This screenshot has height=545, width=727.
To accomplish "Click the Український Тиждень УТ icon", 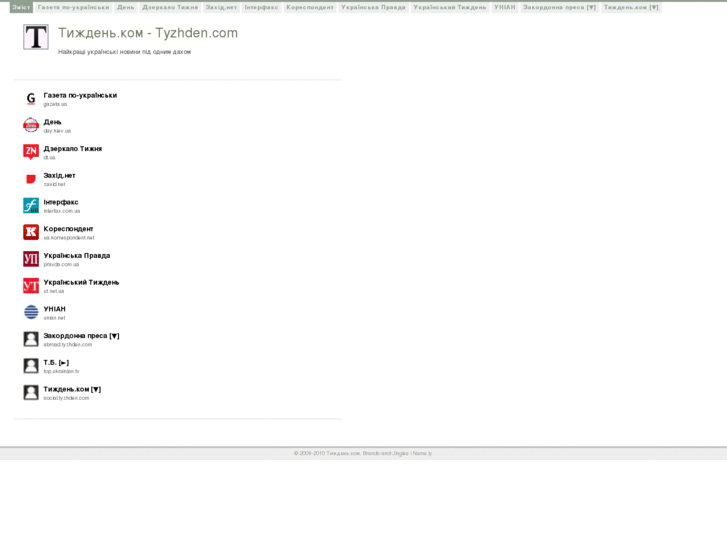I will tap(31, 286).
